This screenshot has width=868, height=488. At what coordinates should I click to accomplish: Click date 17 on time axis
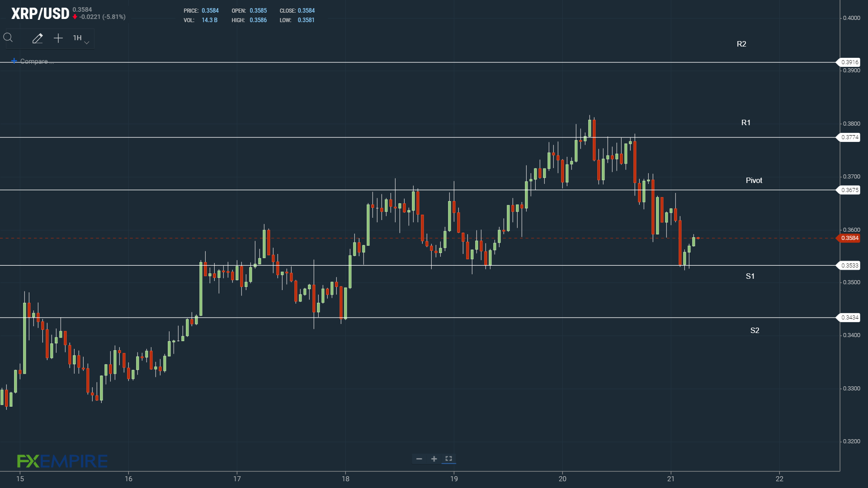pyautogui.click(x=237, y=479)
